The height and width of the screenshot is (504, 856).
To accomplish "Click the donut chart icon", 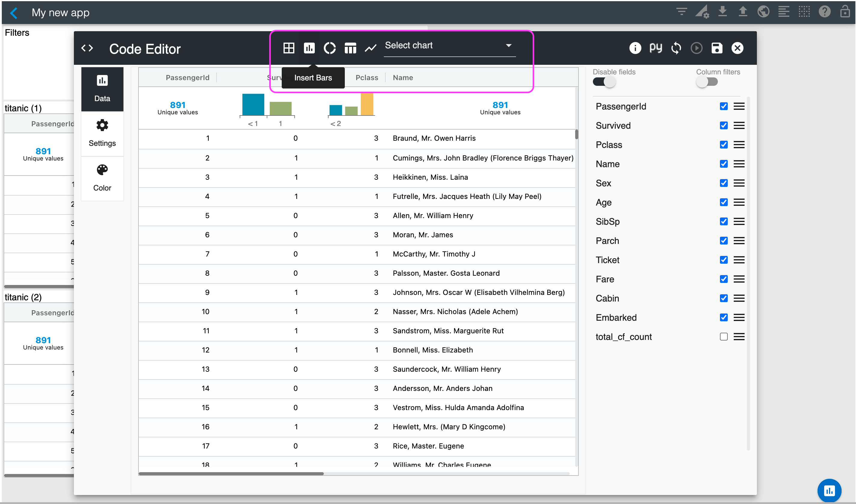I will (x=329, y=48).
